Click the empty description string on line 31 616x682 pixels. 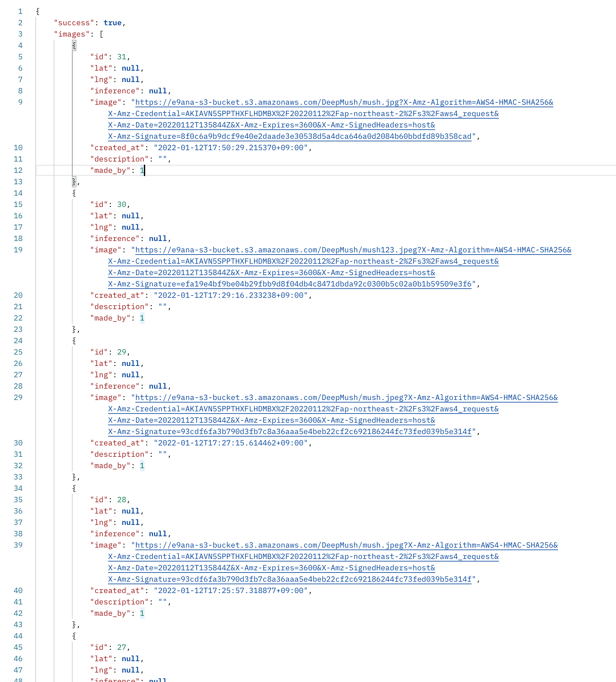[x=163, y=454]
